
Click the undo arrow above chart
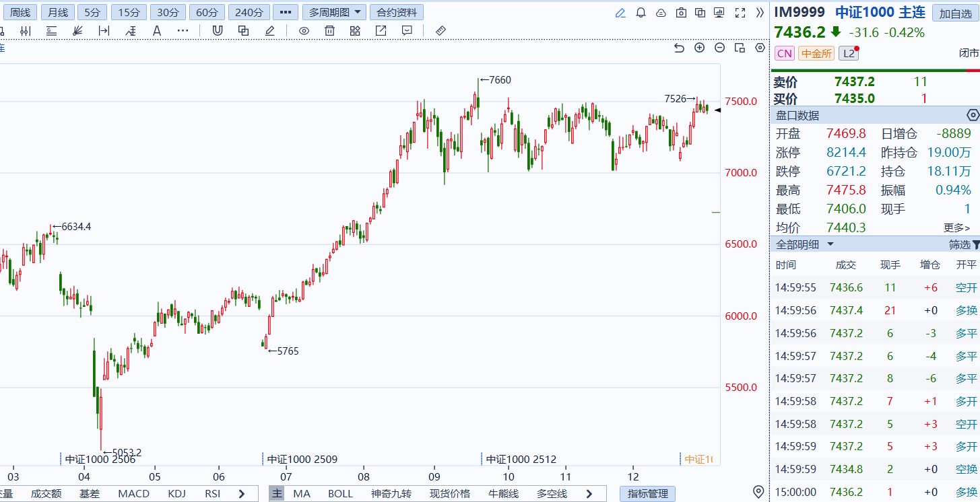[679, 47]
